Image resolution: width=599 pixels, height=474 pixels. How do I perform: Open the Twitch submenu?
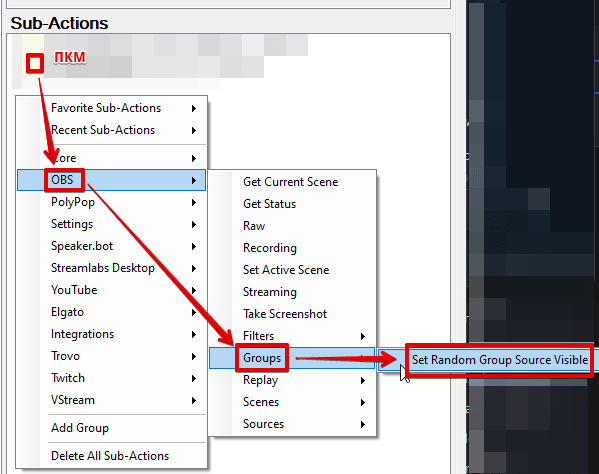(111, 378)
